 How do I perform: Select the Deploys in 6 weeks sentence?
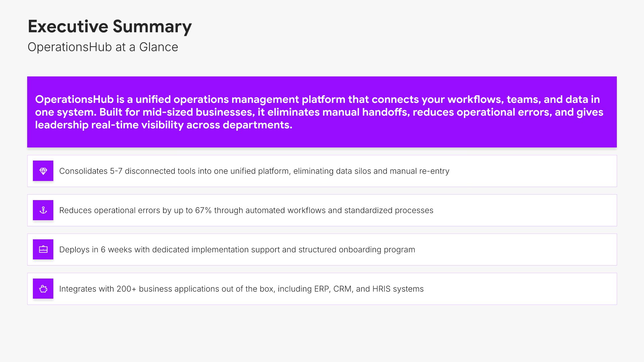[237, 249]
